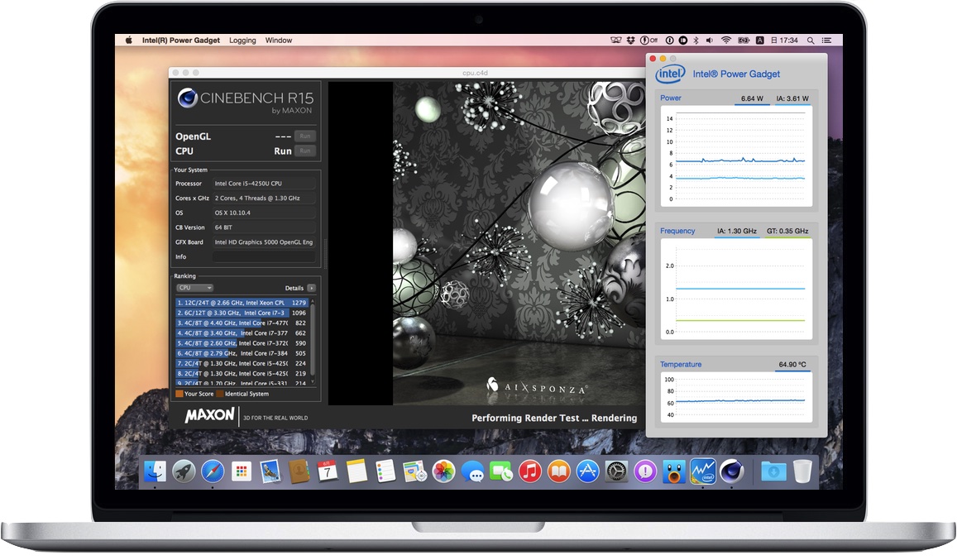Open Notes app in the dock

pos(356,471)
